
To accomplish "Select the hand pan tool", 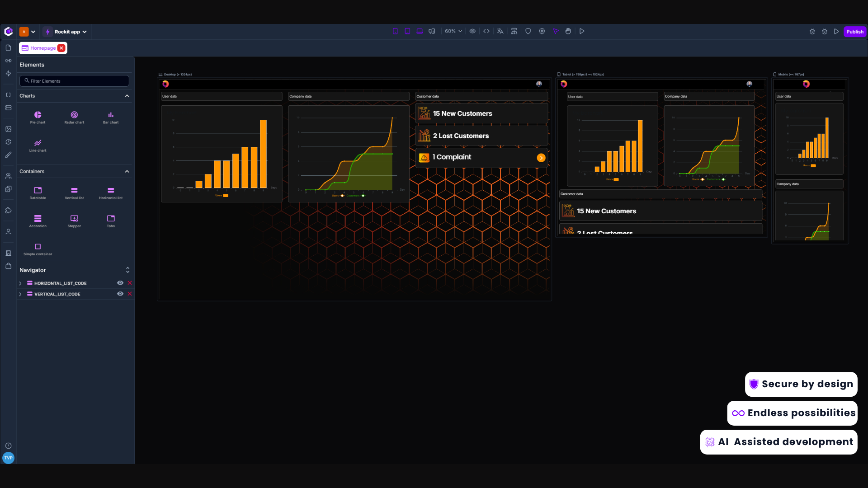I will tap(568, 31).
